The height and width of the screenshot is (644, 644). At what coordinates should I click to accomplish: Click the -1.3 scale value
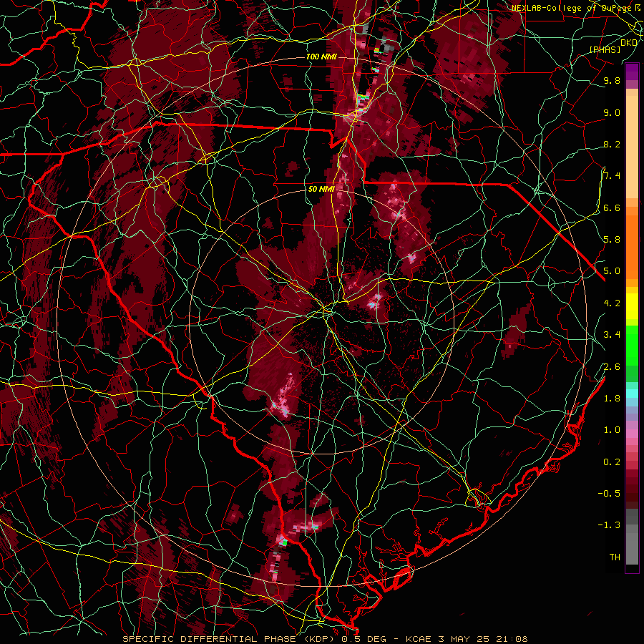(x=609, y=525)
